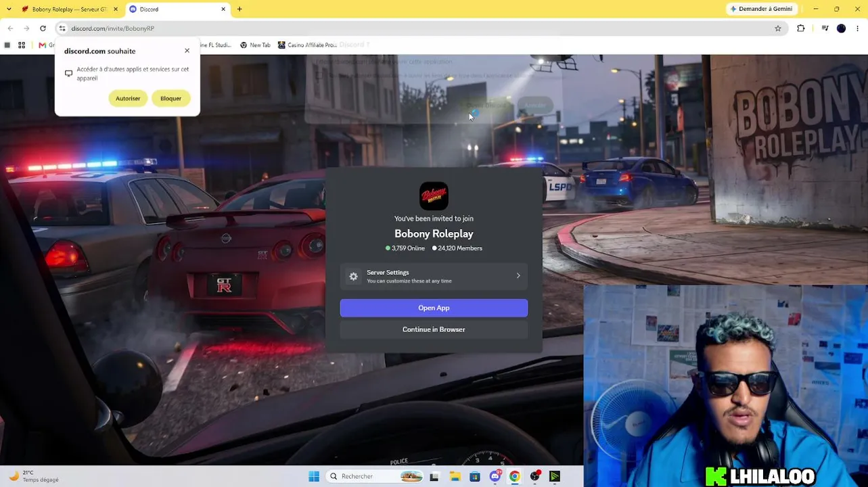The width and height of the screenshot is (868, 487).
Task: View site information for discord.com
Action: [62, 28]
